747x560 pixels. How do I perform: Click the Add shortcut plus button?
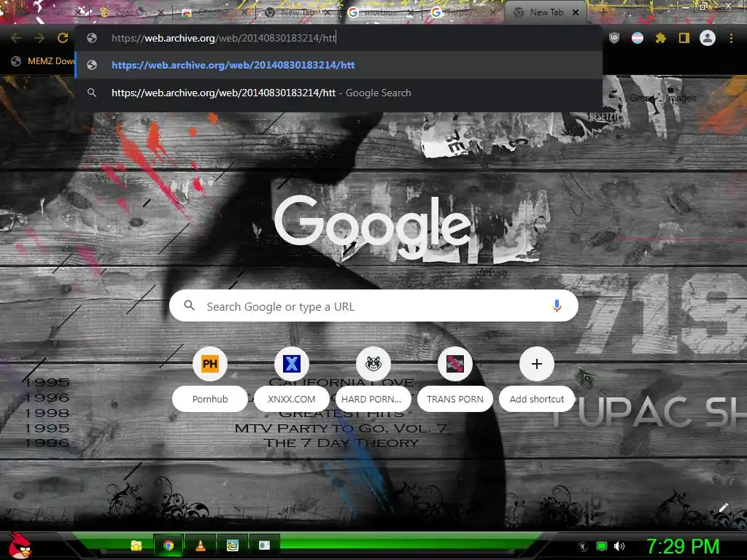coord(537,364)
